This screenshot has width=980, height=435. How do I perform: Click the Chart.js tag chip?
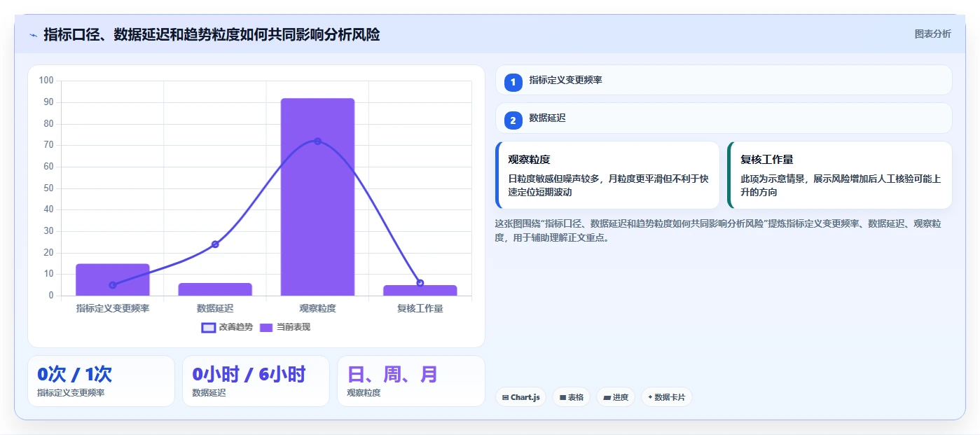pyautogui.click(x=520, y=397)
